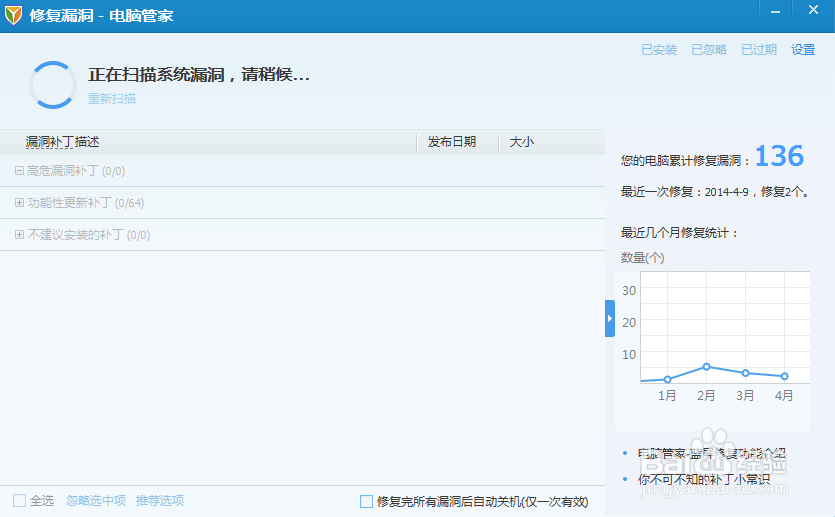The width and height of the screenshot is (835, 517).
Task: Expand the 不建议安装的补丁 (0/0) group
Action: tap(19, 235)
